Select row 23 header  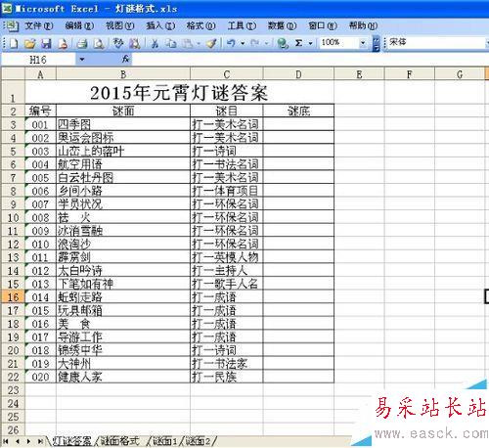[x=13, y=390]
